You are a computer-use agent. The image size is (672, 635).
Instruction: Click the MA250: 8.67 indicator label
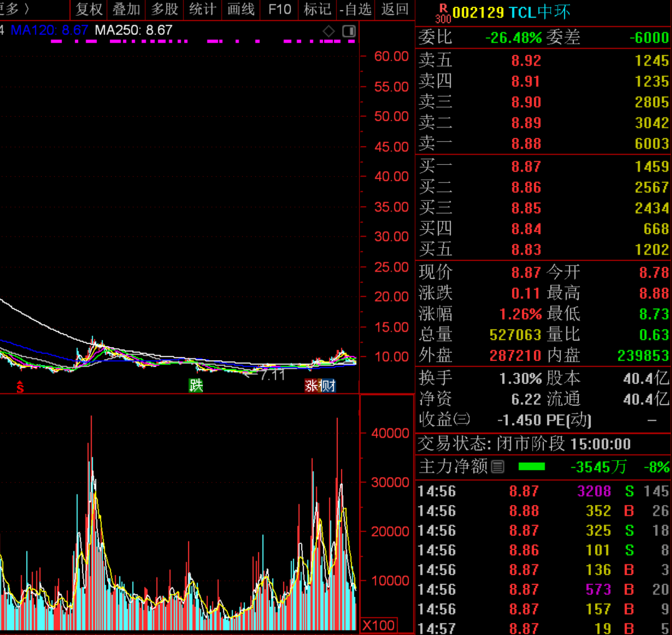(x=134, y=31)
